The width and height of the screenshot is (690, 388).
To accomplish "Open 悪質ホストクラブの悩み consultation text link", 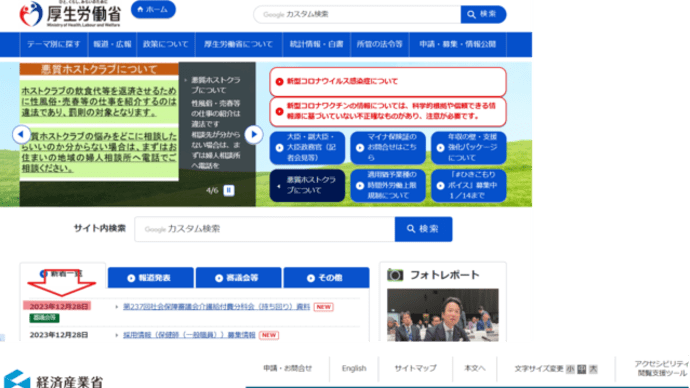I will click(99, 152).
